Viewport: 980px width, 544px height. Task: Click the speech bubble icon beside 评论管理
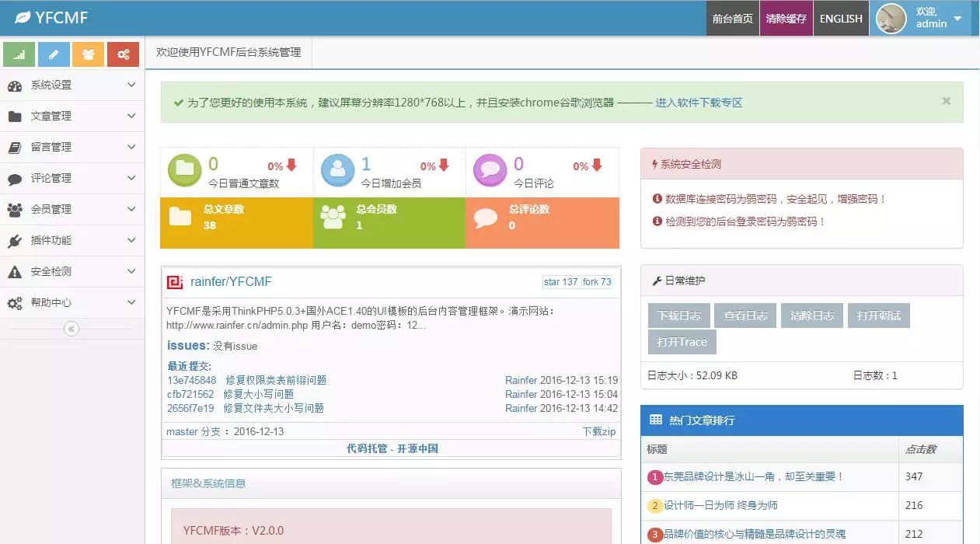click(15, 179)
